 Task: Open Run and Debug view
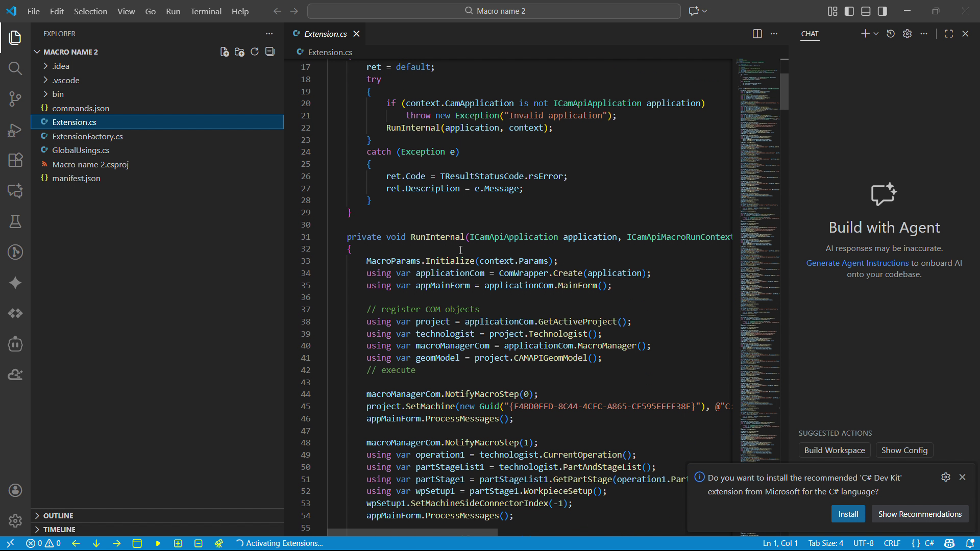click(x=15, y=130)
